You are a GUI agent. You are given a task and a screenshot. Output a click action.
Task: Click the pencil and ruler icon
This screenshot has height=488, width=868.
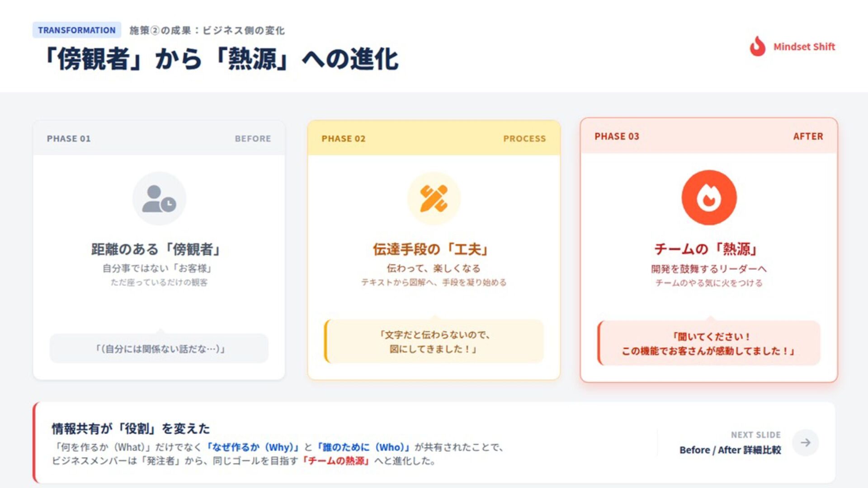[x=434, y=198]
